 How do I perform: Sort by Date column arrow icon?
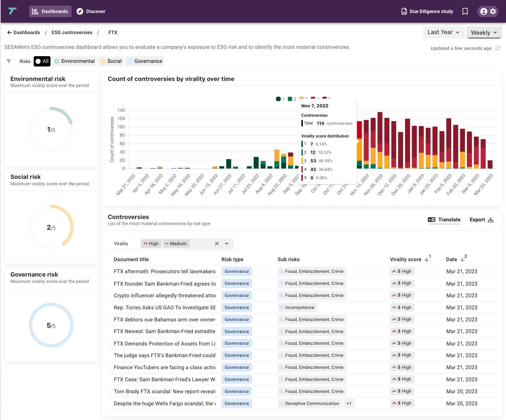[x=462, y=259]
